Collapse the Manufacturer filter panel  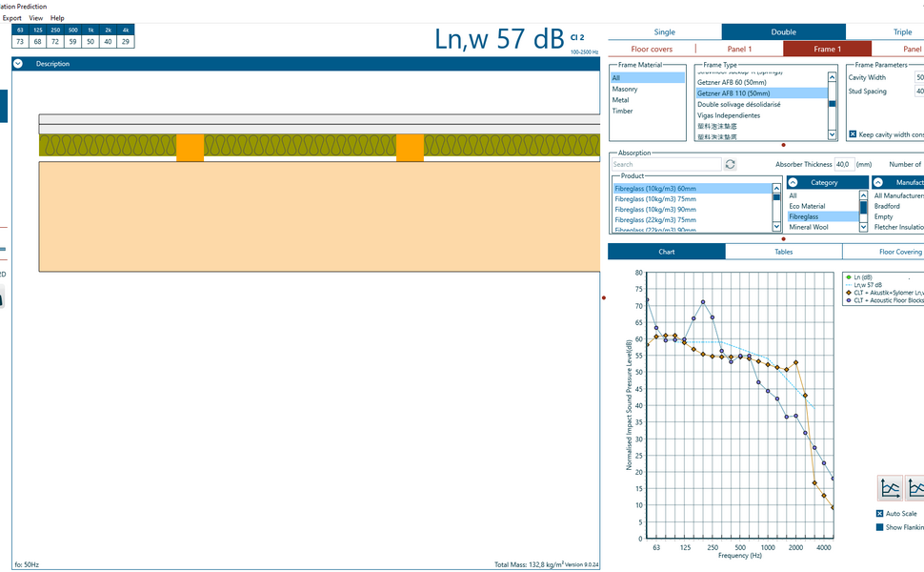(878, 182)
